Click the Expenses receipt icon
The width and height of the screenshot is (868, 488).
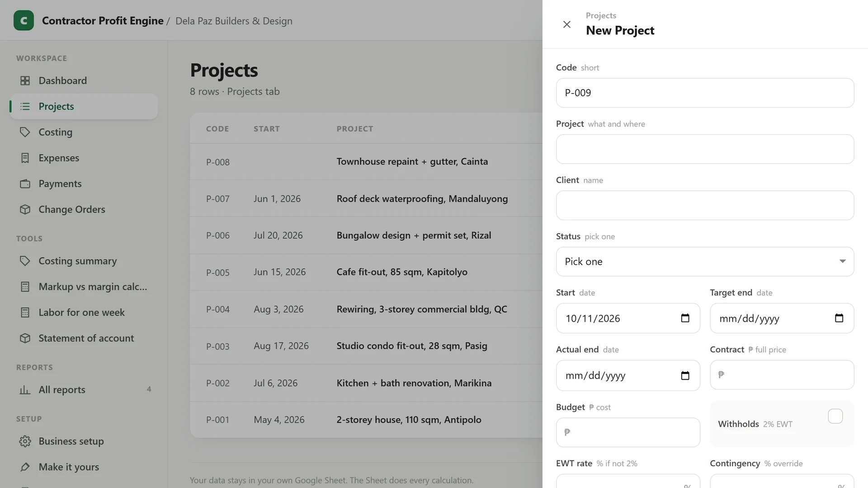coord(25,158)
